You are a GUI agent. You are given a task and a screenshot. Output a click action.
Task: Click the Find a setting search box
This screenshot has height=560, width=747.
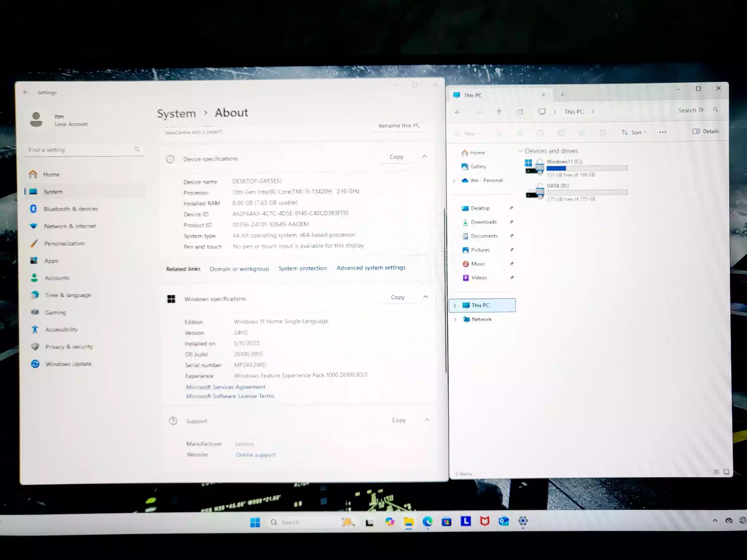[x=84, y=149]
